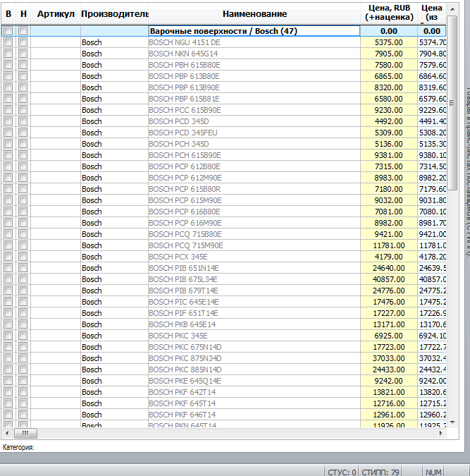This screenshot has height=476, width=470.
Task: Select the BOSCH PIC 645E14E name cell
Action: (x=254, y=302)
